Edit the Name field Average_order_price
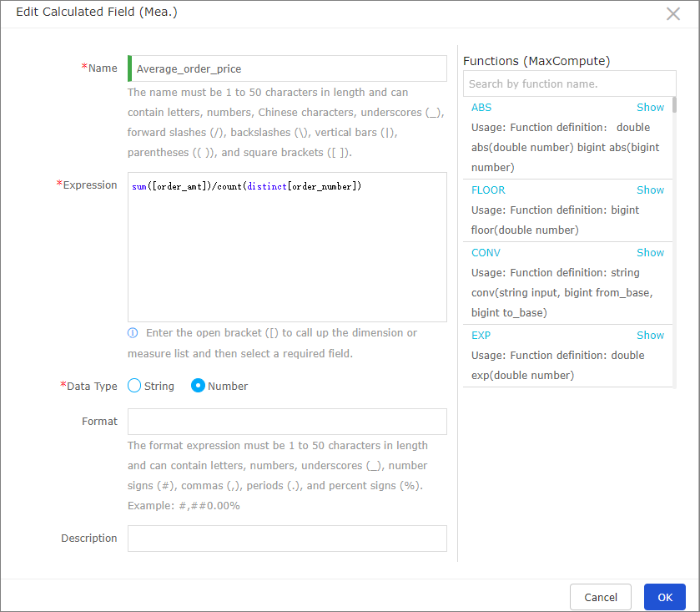Screen dimensions: 700x612 [x=287, y=68]
